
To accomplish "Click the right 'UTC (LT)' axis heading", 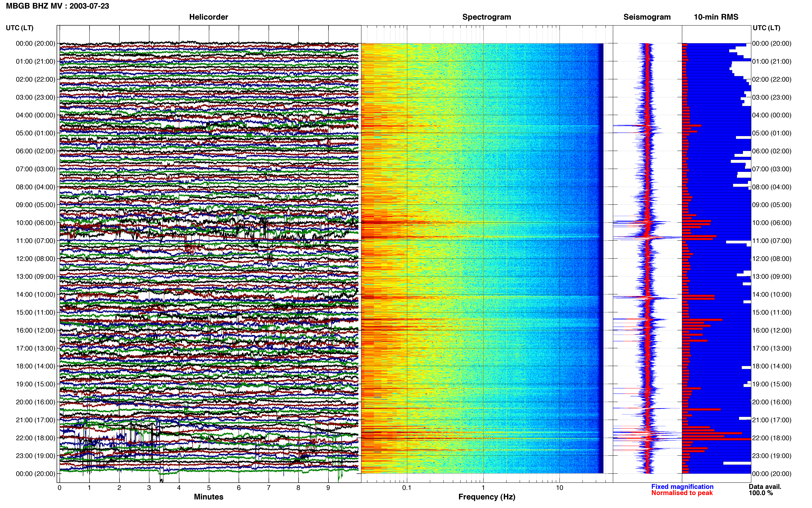I will coord(767,28).
